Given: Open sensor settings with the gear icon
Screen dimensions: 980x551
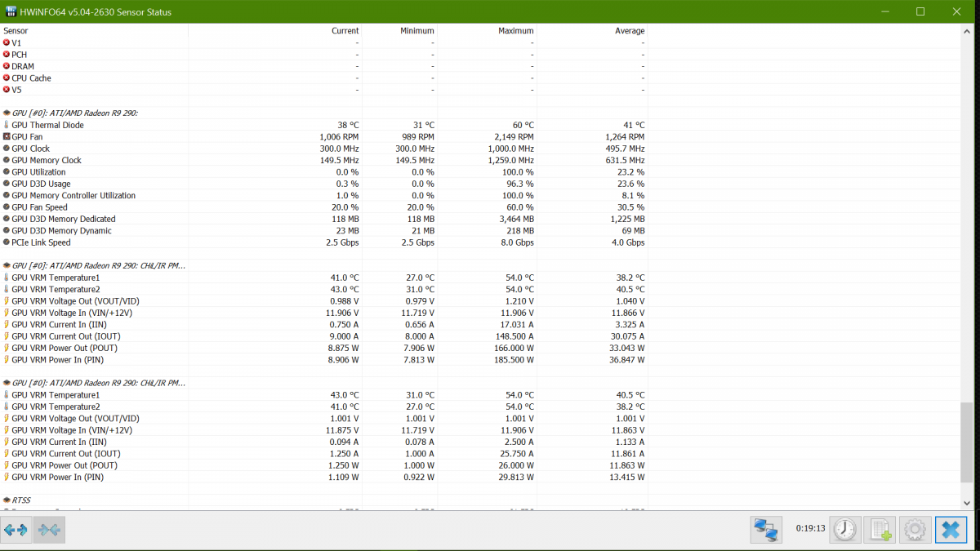Looking at the screenshot, I should [915, 530].
